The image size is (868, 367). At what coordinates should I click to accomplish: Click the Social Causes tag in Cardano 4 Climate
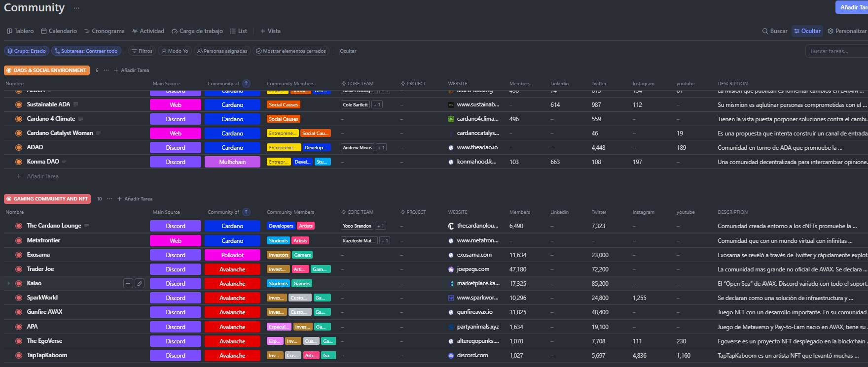pos(284,119)
